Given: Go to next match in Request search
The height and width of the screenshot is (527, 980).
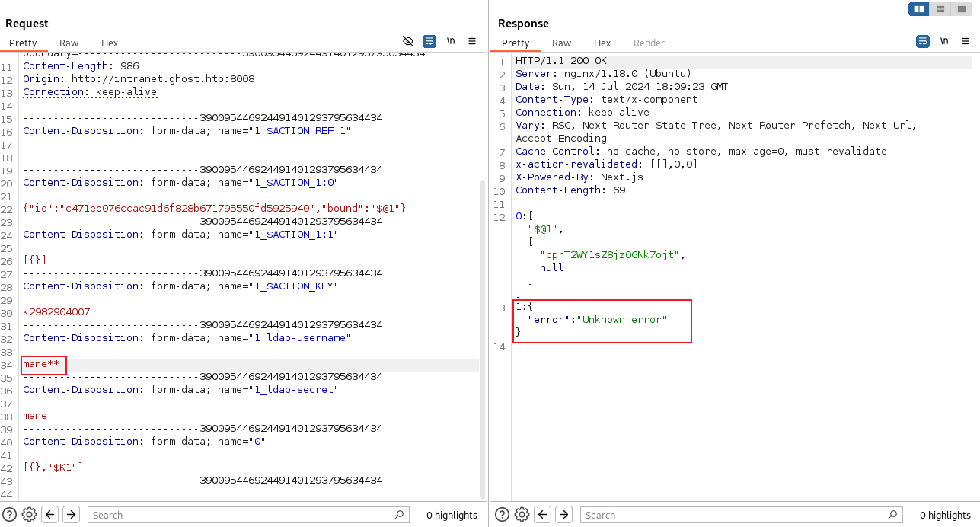Looking at the screenshot, I should click(x=71, y=514).
